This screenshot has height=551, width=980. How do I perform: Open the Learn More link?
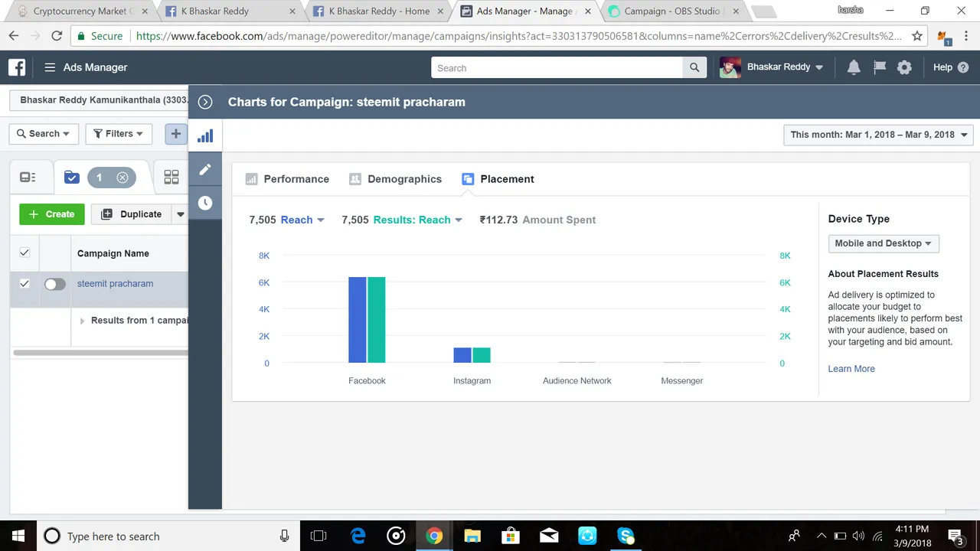tap(851, 369)
